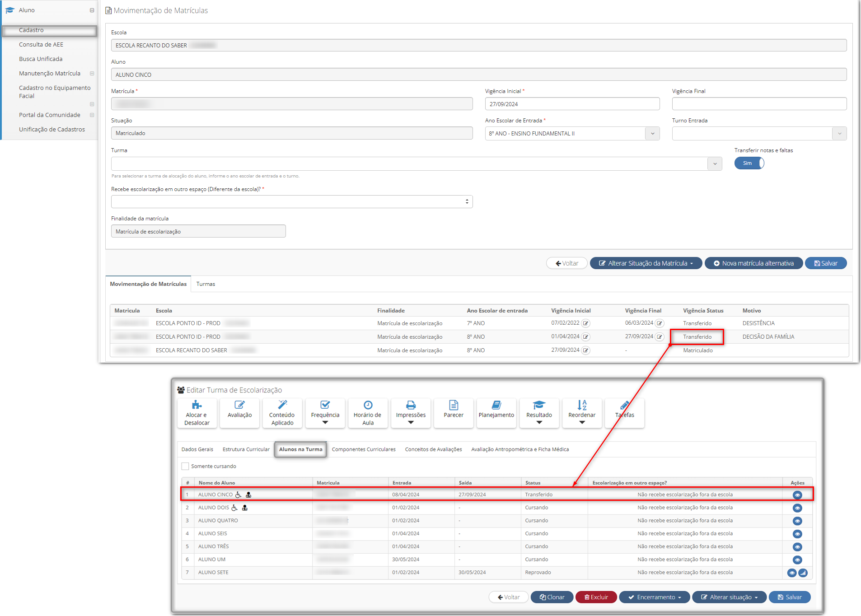Open the Parecer document tool
Image resolution: width=861 pixels, height=616 pixels.
(x=454, y=413)
